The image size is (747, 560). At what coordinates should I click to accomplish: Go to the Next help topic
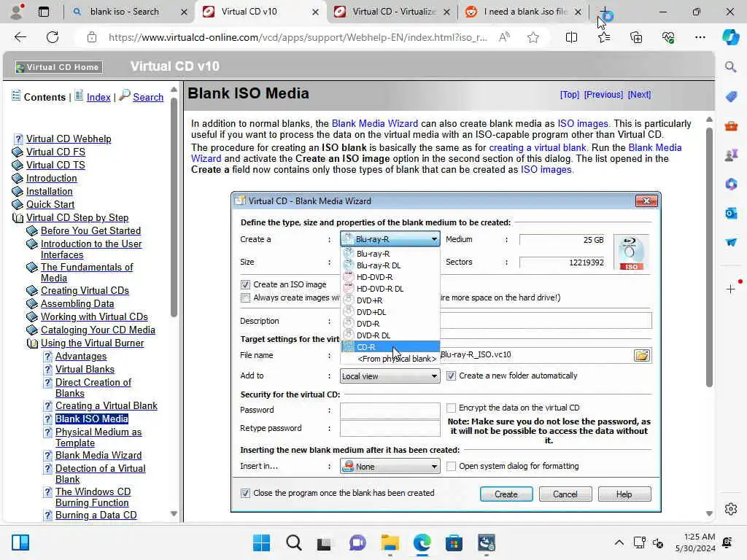(639, 94)
